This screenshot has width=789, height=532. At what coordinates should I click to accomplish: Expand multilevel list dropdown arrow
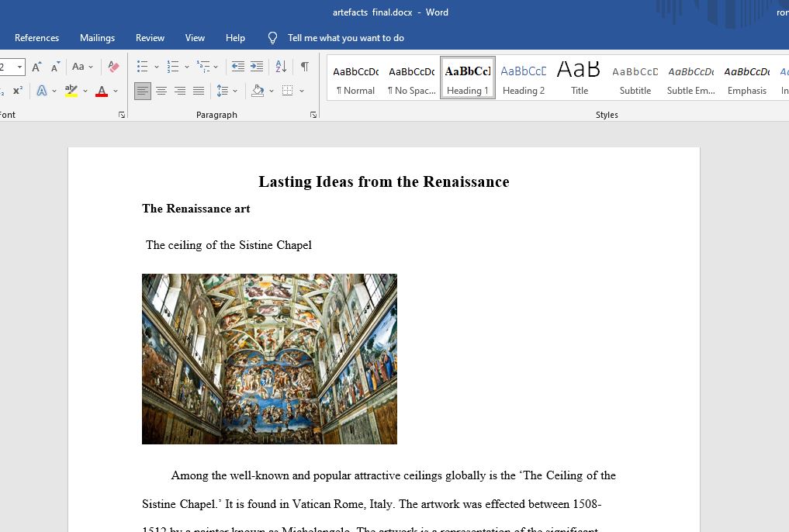tap(216, 67)
